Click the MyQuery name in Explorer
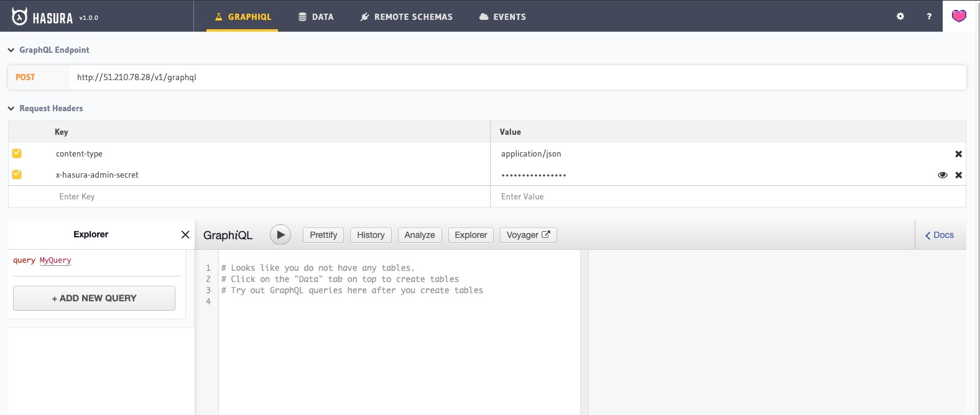Image resolution: width=980 pixels, height=415 pixels. click(55, 260)
